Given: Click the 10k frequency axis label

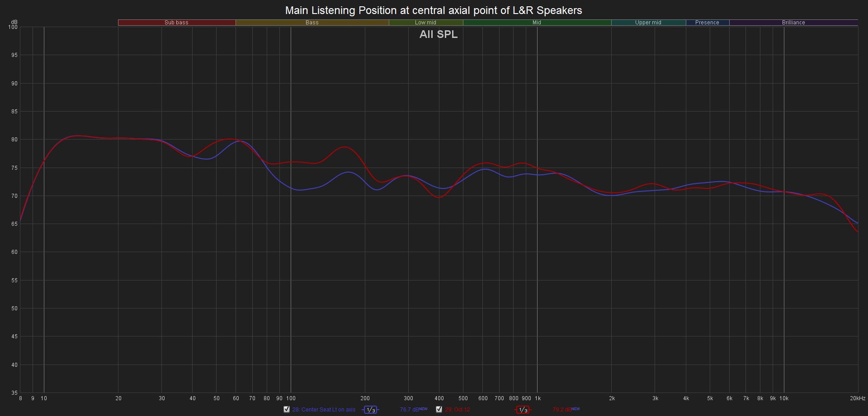Looking at the screenshot, I should [784, 398].
